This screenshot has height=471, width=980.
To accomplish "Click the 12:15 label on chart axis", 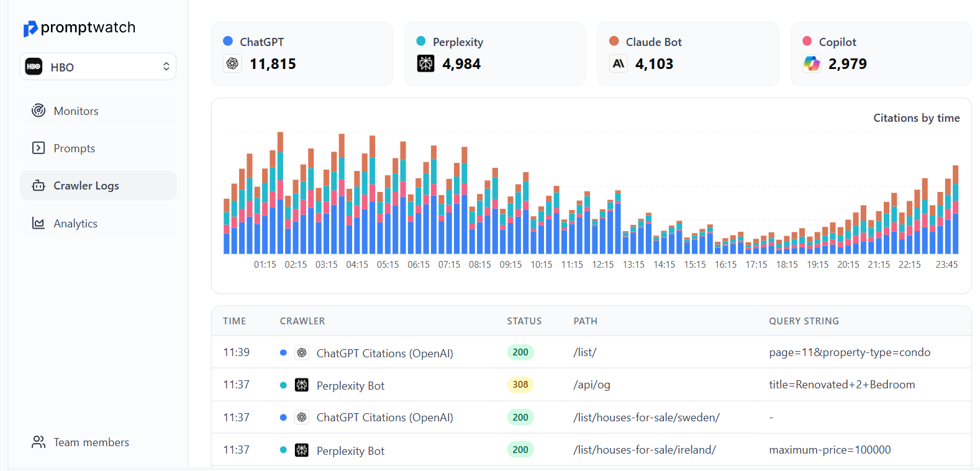I will (603, 265).
